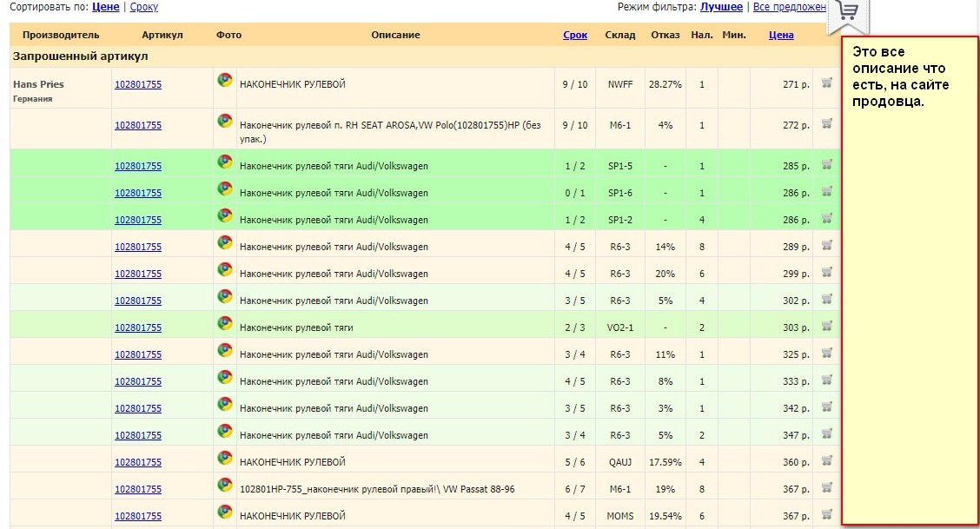
Task: Open article 102801755 in the 299 р. row
Action: tap(138, 274)
